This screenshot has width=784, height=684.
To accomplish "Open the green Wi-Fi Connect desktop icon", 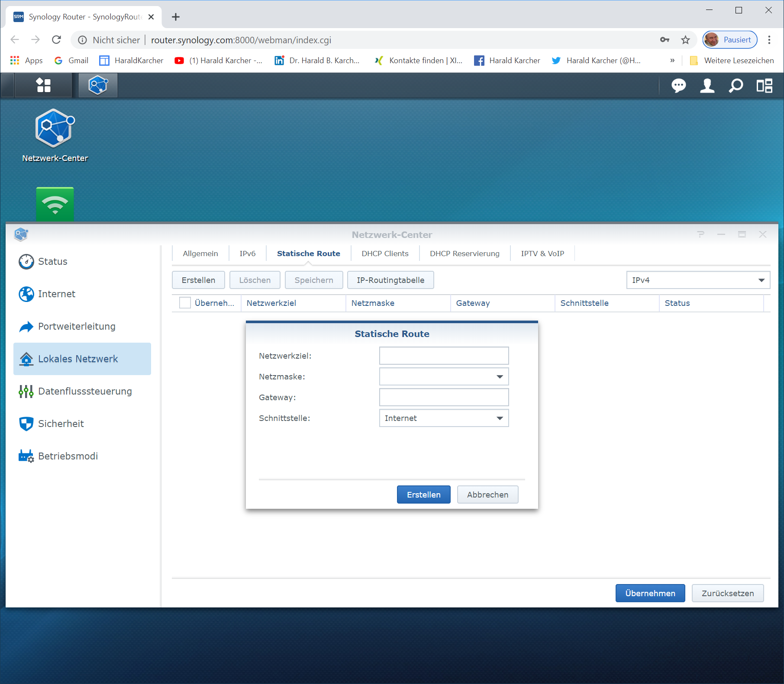I will point(55,204).
